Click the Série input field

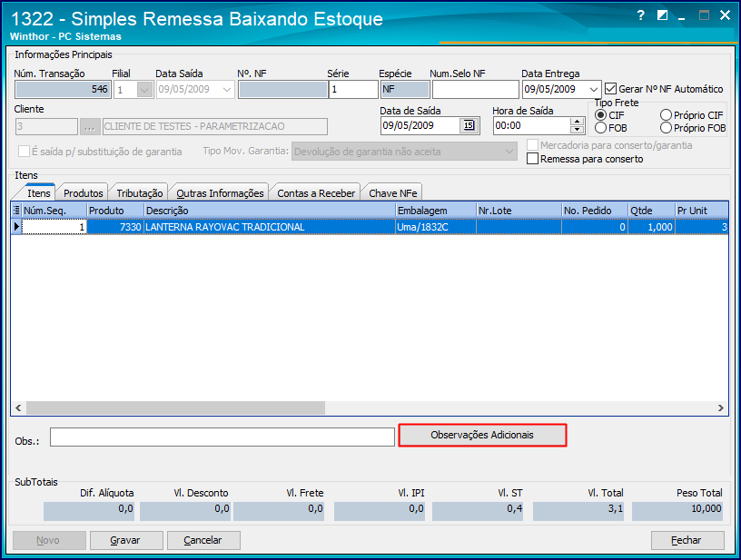coord(353,89)
